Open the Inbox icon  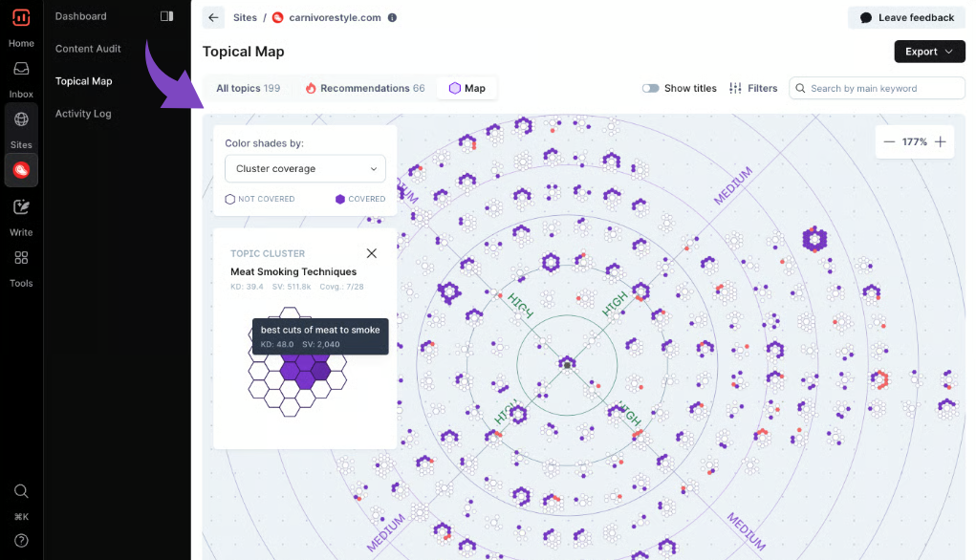click(21, 69)
